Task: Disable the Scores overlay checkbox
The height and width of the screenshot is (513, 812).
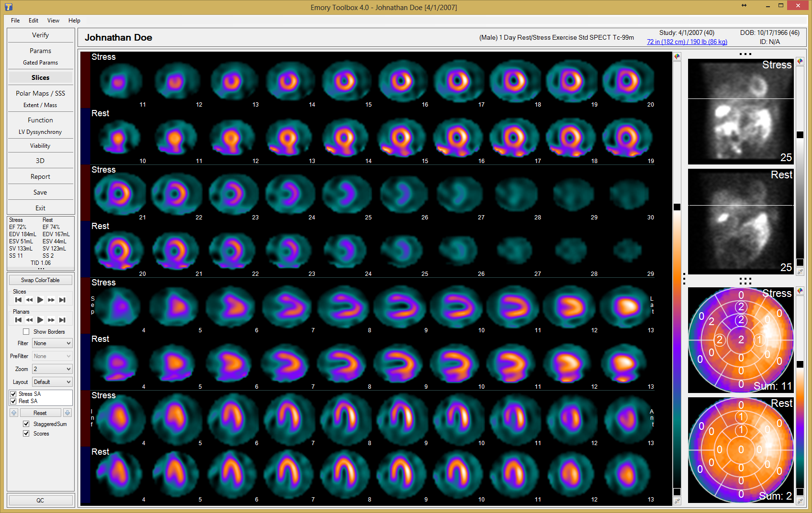Action: (x=26, y=433)
